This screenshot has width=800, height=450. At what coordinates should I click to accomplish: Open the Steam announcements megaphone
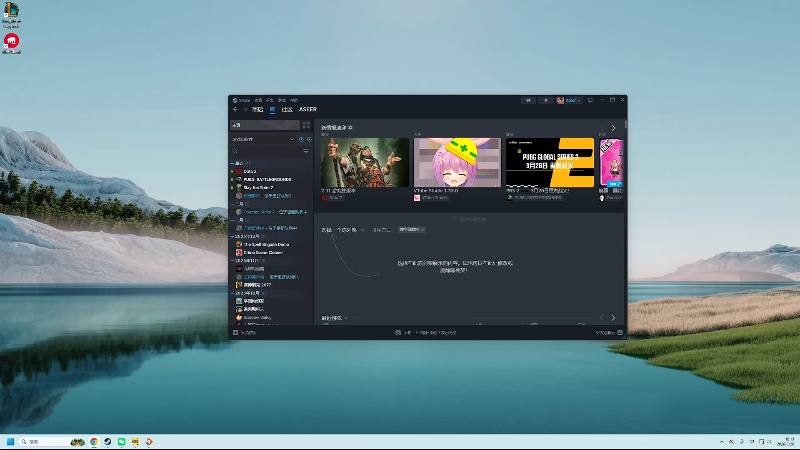tap(528, 101)
